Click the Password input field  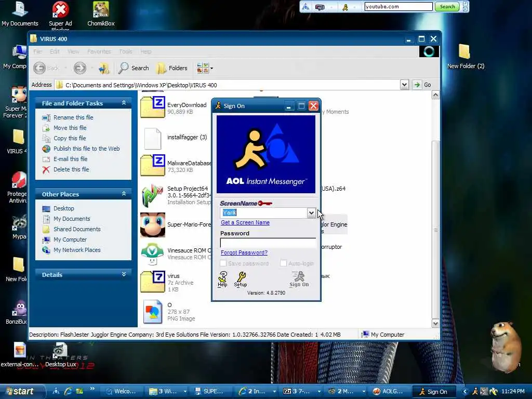268,243
